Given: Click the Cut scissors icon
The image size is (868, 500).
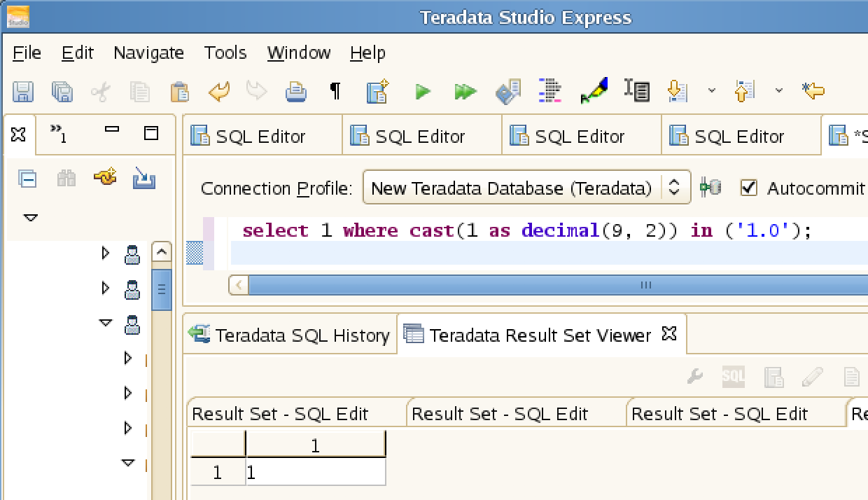Looking at the screenshot, I should 101,91.
